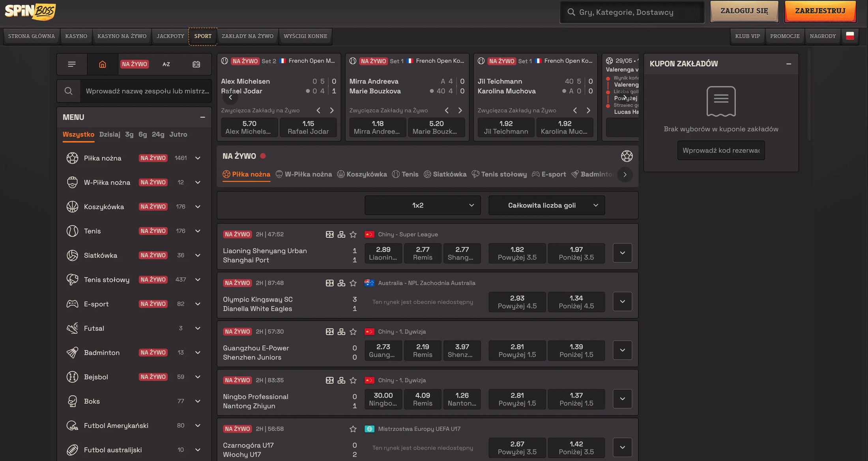
Task: Select the A-Z sorting icon
Action: 166,64
